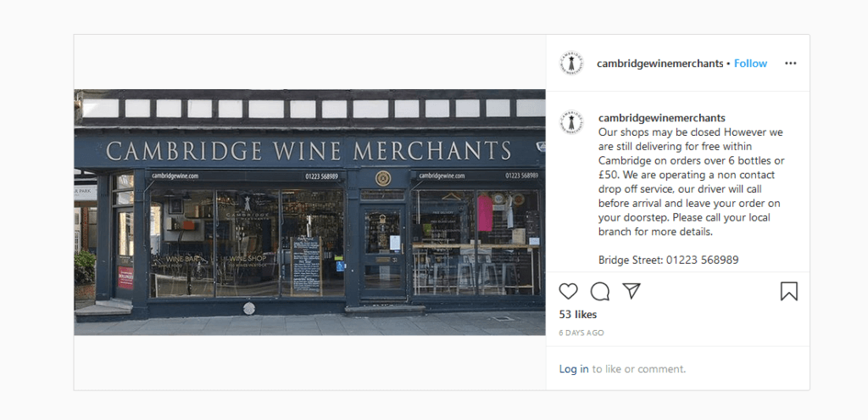Open comments with the speech bubble icon
868x420 pixels.
tap(600, 291)
